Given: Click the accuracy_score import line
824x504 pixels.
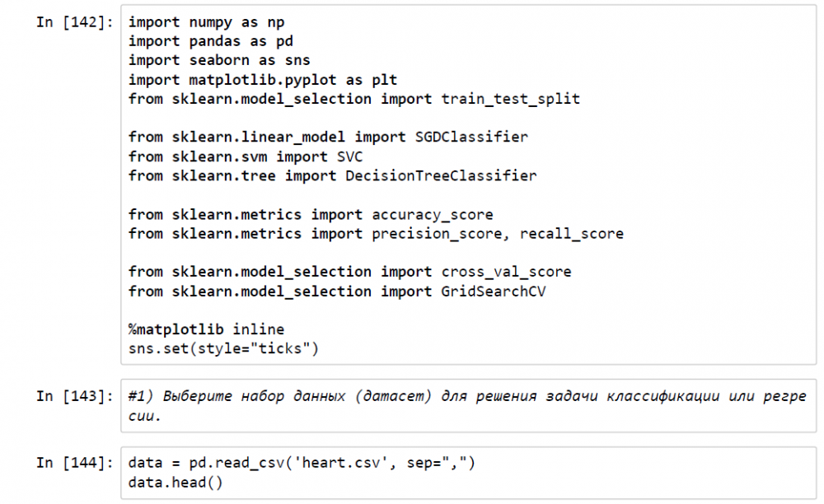Looking at the screenshot, I should tap(311, 214).
